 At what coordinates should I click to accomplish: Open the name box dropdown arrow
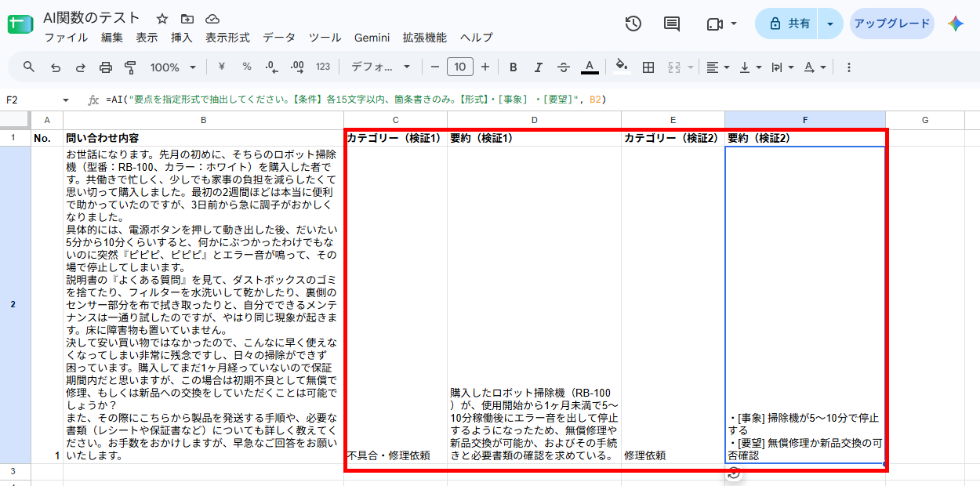pyautogui.click(x=66, y=100)
